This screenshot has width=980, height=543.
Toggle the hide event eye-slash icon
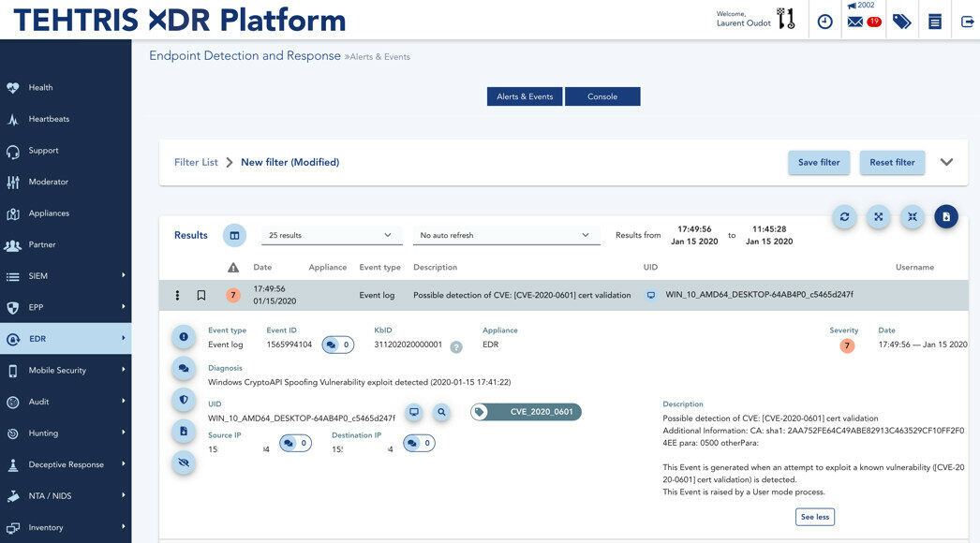[184, 462]
